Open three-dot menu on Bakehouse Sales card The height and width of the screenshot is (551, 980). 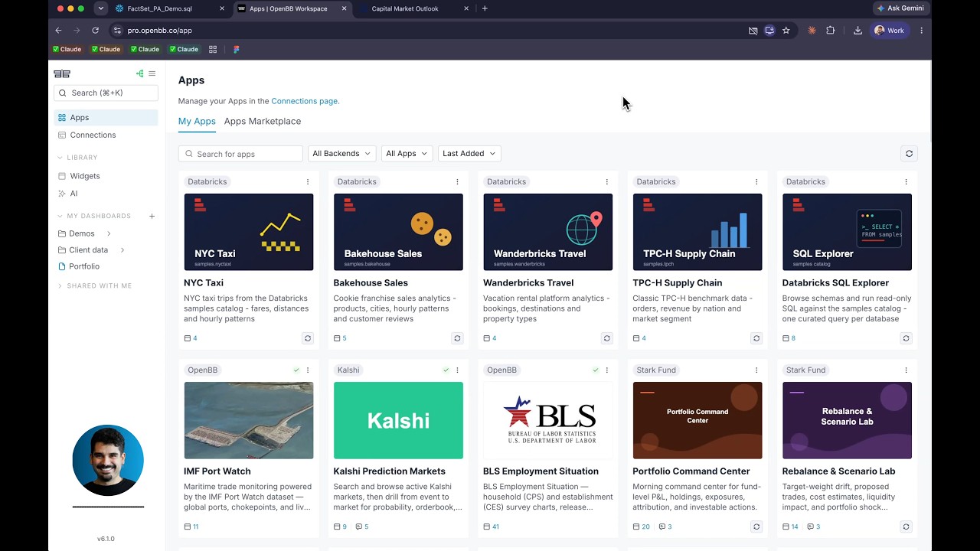[x=457, y=182]
